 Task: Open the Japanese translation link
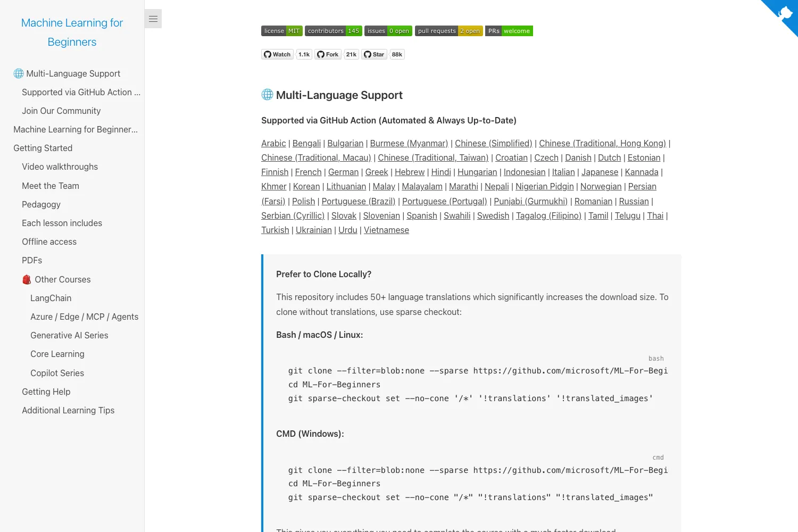(x=600, y=172)
